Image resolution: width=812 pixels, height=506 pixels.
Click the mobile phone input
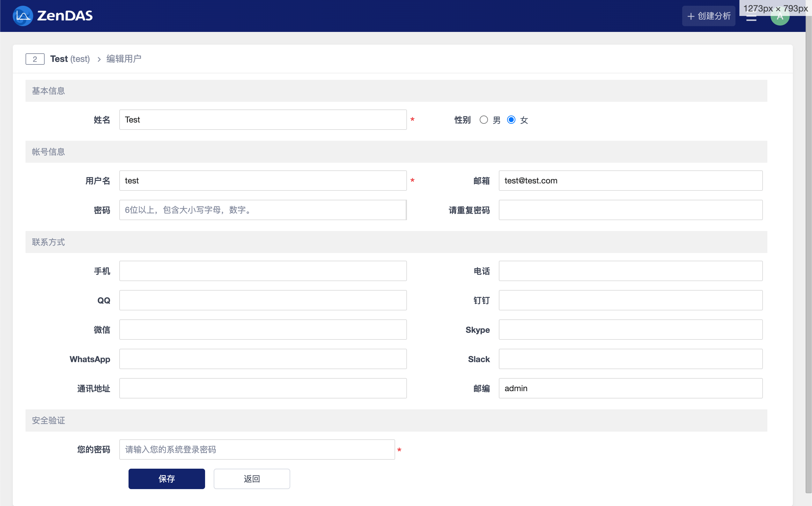[x=263, y=271]
